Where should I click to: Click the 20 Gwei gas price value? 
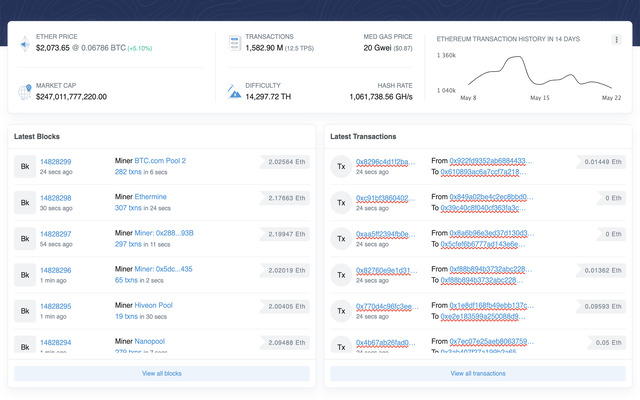pos(377,48)
